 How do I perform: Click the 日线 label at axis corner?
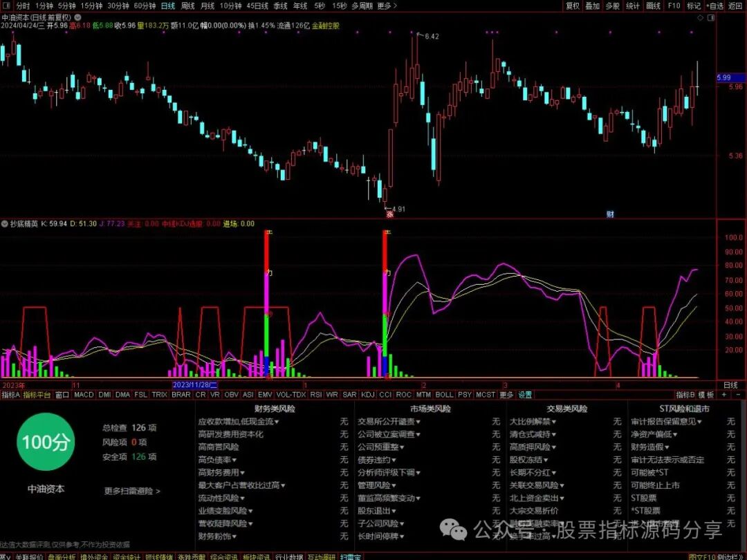[x=731, y=385]
